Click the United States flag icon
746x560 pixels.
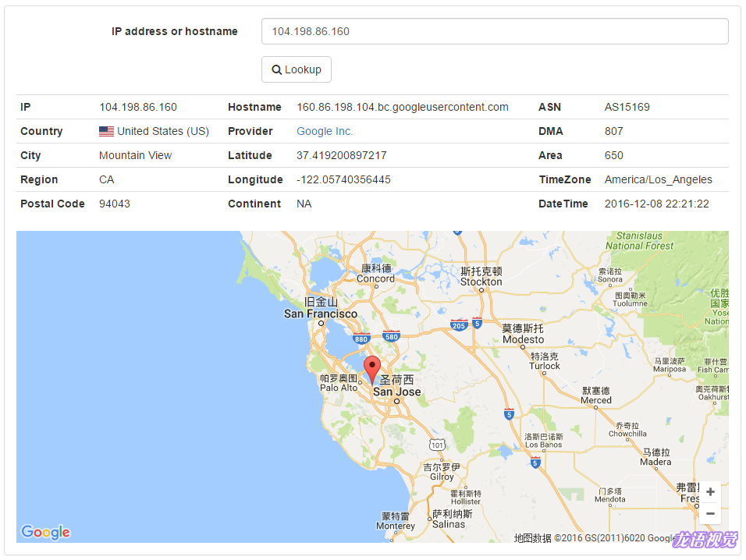coord(106,131)
